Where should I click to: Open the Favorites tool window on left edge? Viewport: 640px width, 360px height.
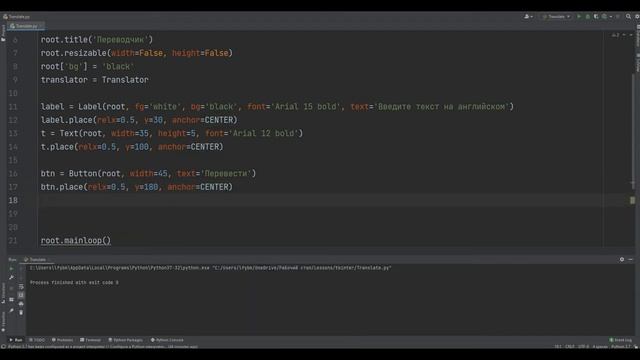point(3,322)
